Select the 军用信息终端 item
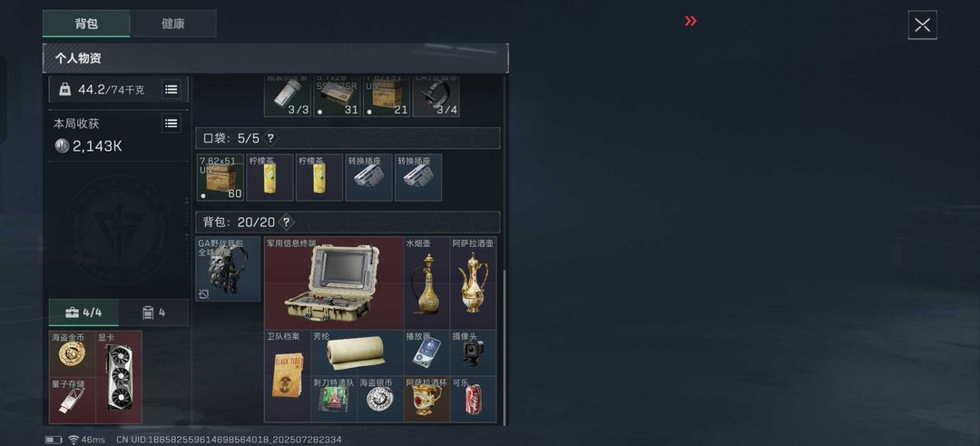The width and height of the screenshot is (980, 446). coord(334,282)
